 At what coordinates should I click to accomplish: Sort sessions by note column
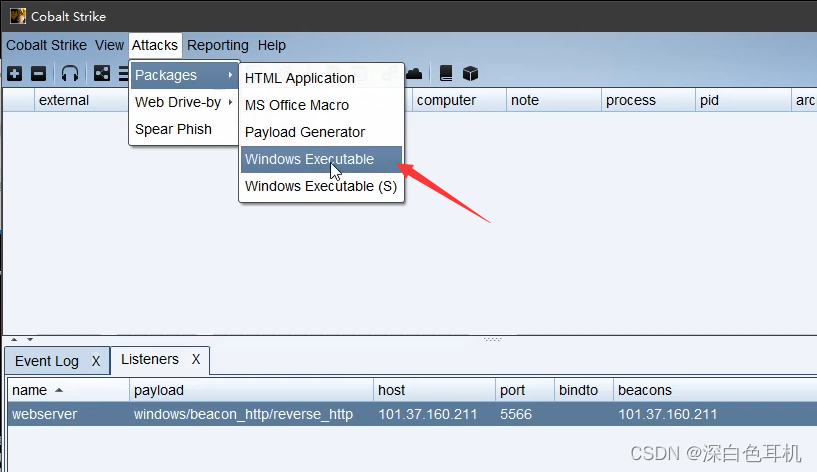(554, 100)
